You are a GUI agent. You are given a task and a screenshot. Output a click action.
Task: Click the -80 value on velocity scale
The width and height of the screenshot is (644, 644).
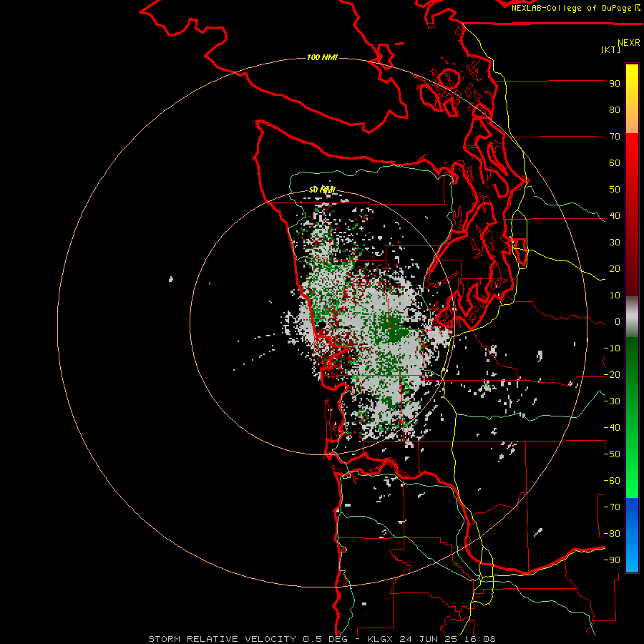coord(612,534)
